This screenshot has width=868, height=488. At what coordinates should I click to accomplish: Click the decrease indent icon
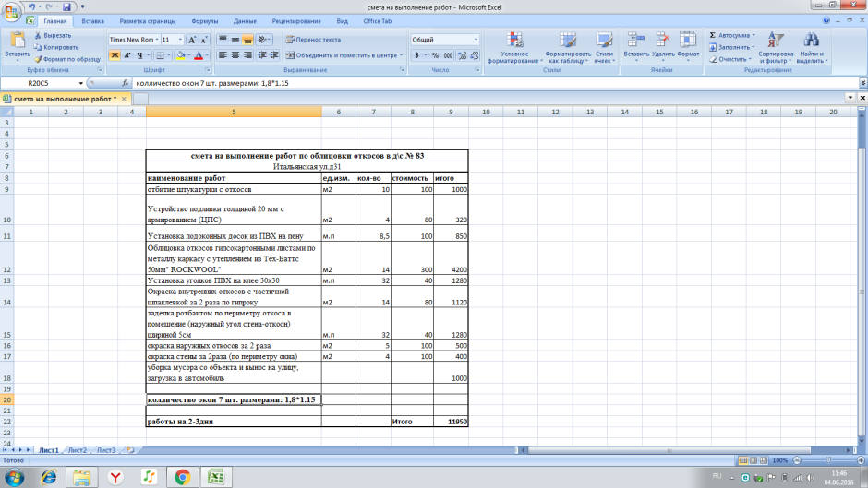262,55
